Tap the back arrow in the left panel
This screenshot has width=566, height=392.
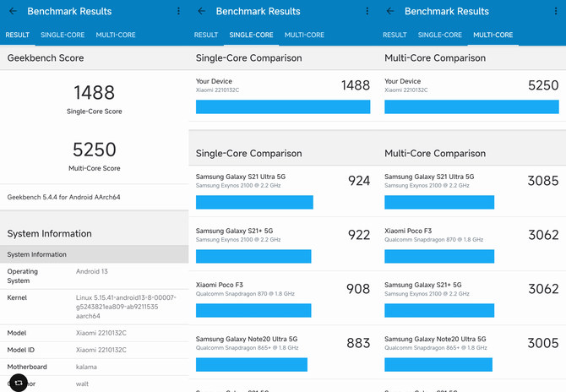[x=13, y=11]
